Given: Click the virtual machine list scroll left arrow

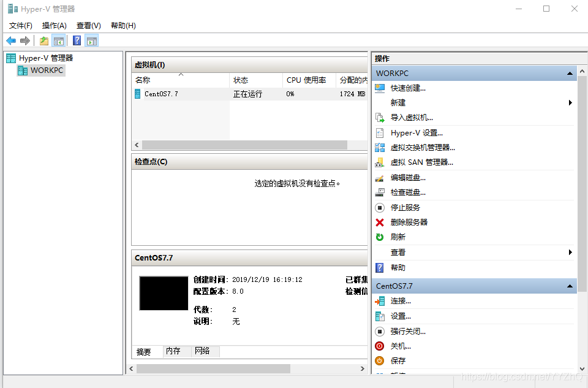Looking at the screenshot, I should 137,145.
